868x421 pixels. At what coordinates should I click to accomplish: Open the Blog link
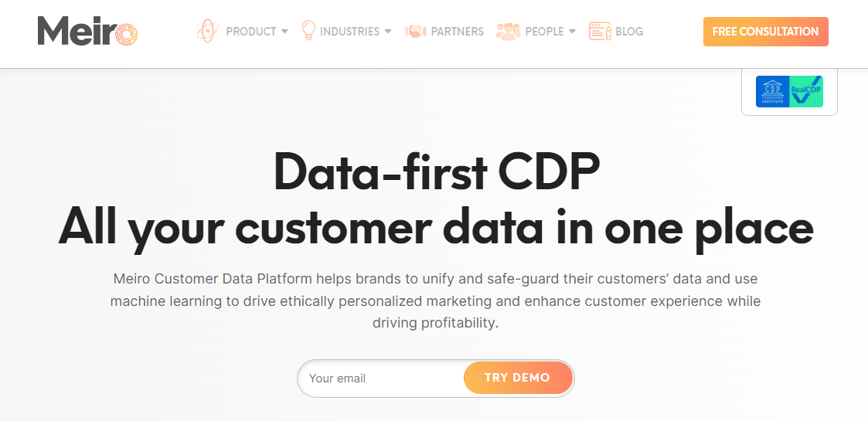[629, 32]
